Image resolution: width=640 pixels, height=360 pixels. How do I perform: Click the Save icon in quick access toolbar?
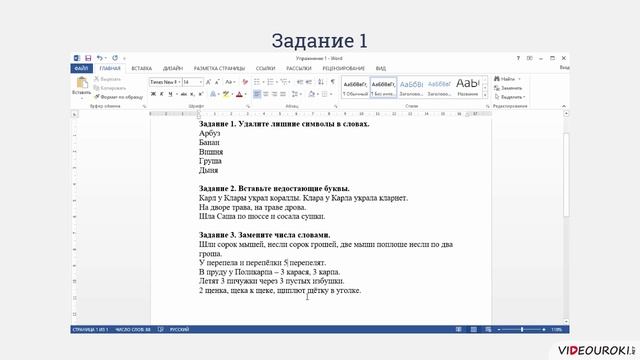(88, 58)
